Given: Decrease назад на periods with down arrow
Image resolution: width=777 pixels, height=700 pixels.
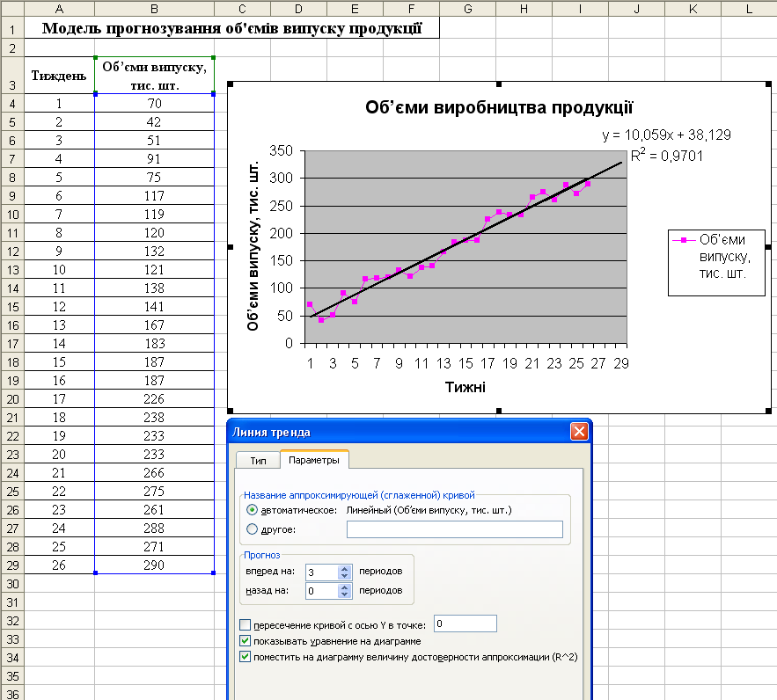Looking at the screenshot, I should click(x=345, y=595).
